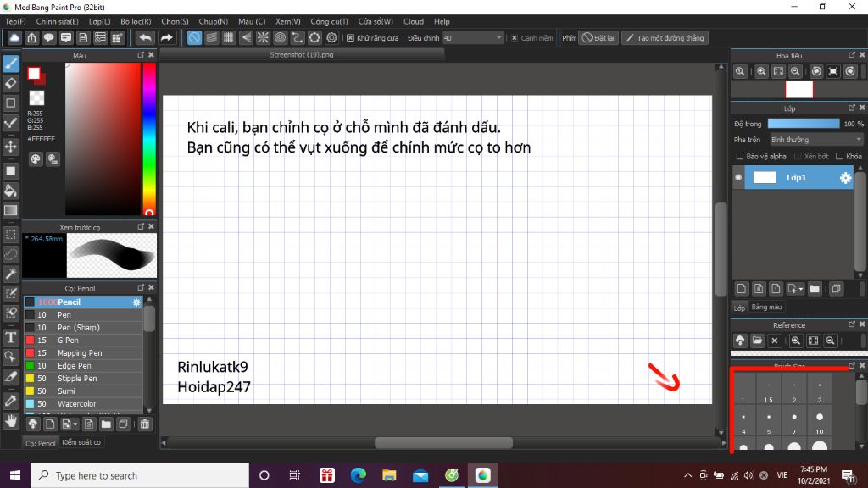Toggle visibility of layer Lớp1

(738, 178)
